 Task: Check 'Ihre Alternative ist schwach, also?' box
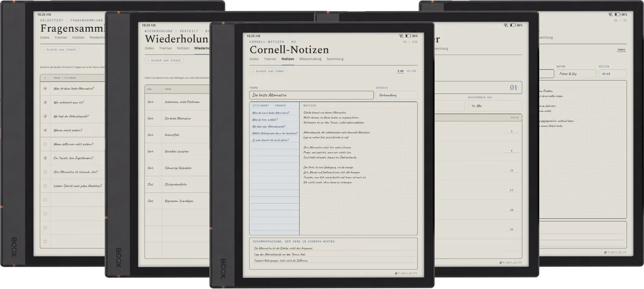coord(45,172)
